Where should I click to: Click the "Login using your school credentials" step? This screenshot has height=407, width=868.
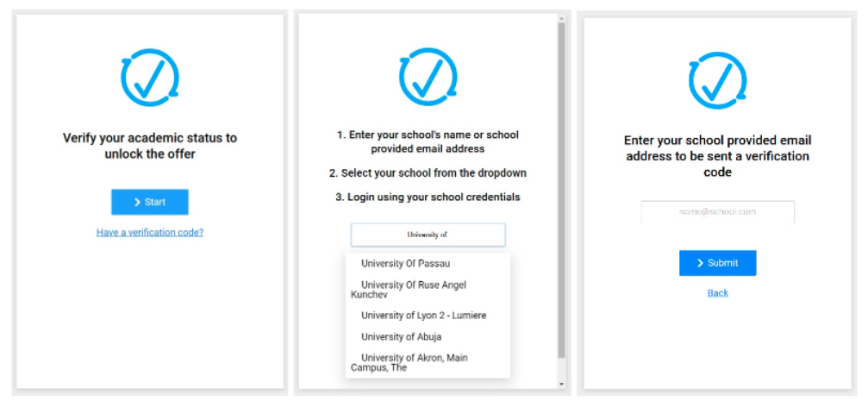point(428,197)
